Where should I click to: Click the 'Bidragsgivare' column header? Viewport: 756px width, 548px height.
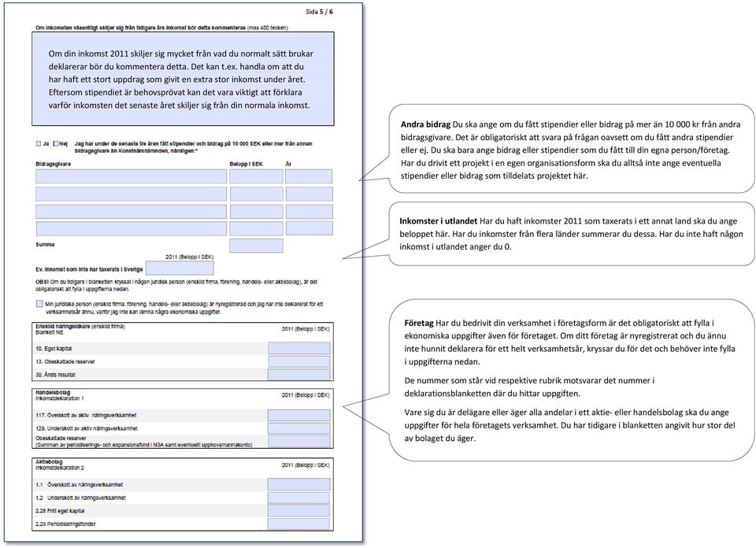53,164
